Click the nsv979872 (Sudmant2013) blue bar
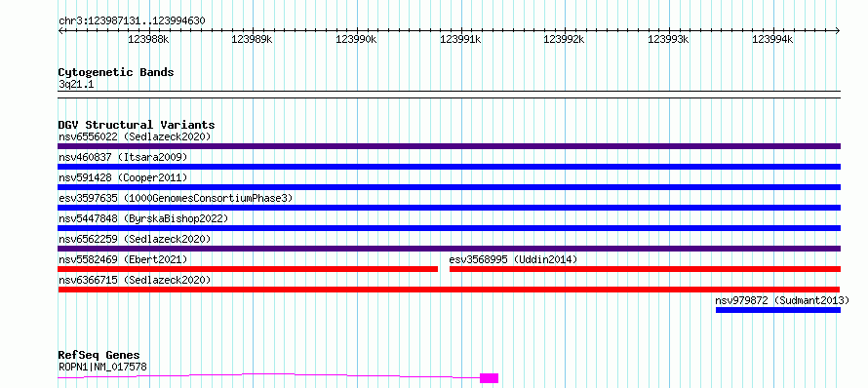Viewport: 868px width, 388px height. (777, 310)
